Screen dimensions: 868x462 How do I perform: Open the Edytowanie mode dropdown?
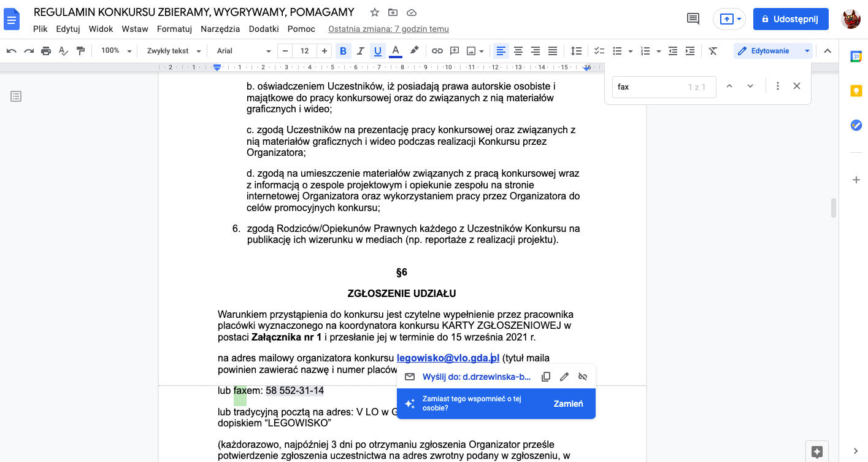[x=773, y=51]
